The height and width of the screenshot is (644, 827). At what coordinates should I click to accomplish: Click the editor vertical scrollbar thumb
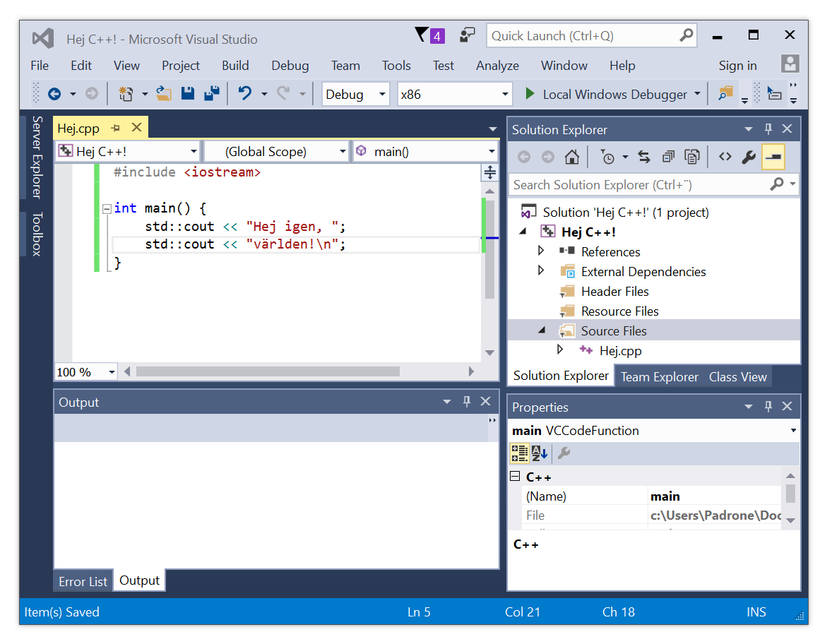[489, 249]
